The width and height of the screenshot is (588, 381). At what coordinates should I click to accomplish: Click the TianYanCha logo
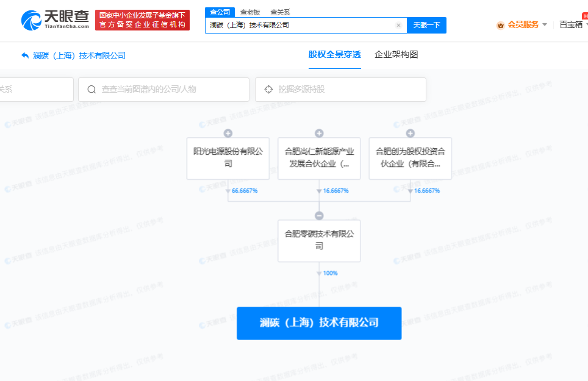[x=55, y=20]
